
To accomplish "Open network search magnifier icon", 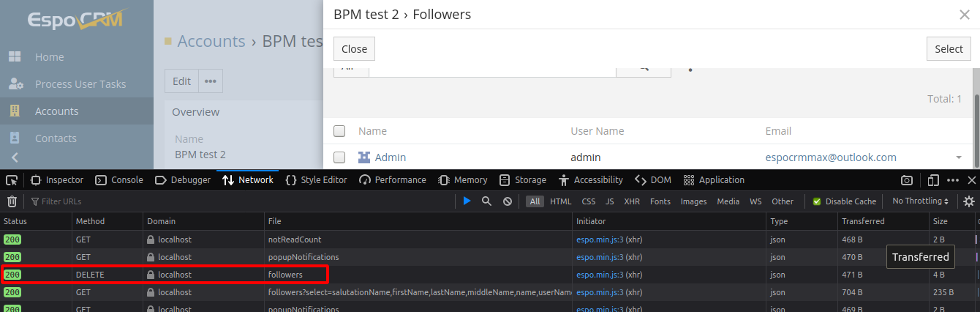I will tap(486, 201).
